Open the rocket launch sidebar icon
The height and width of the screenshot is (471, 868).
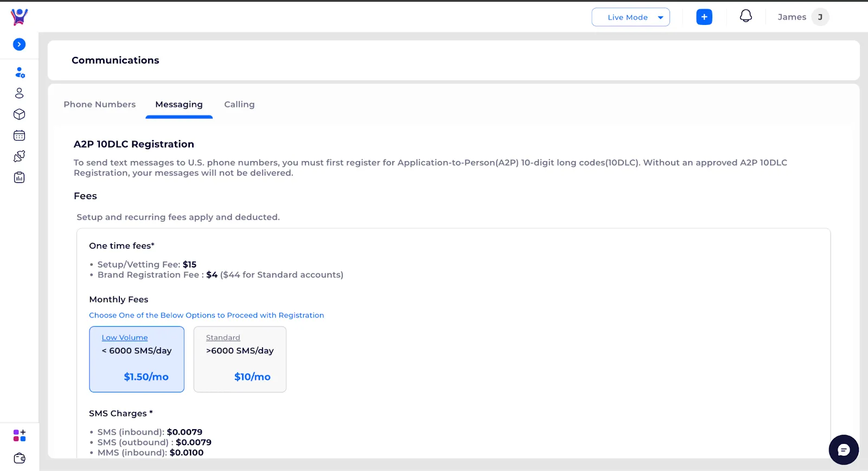click(19, 156)
